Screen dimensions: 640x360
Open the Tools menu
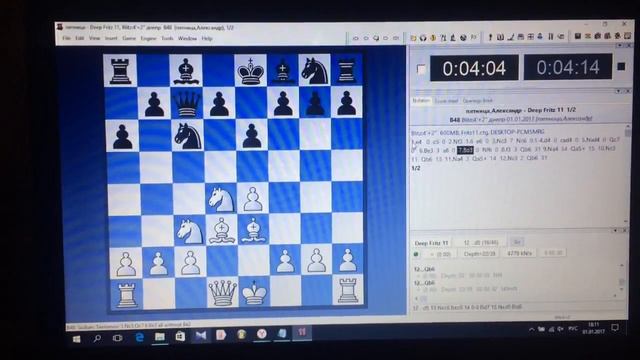(167, 38)
